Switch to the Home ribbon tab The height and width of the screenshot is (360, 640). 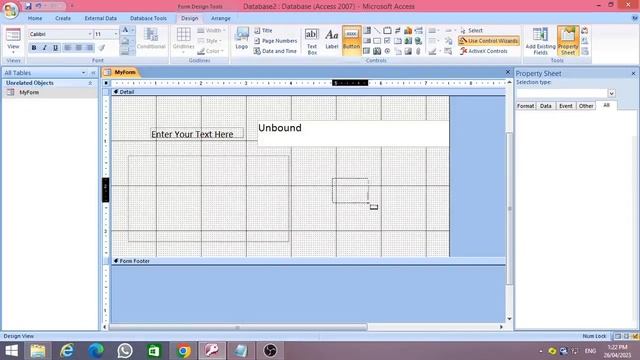click(35, 18)
